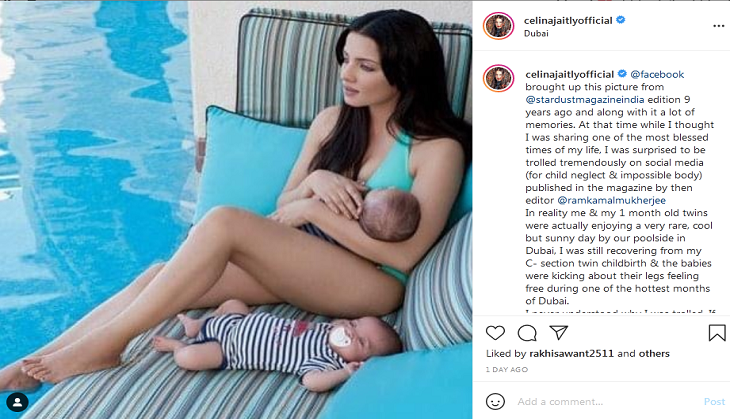Click celinajaitlyofficial username in caption
Screen dimensions: 730x419
pyautogui.click(x=569, y=74)
